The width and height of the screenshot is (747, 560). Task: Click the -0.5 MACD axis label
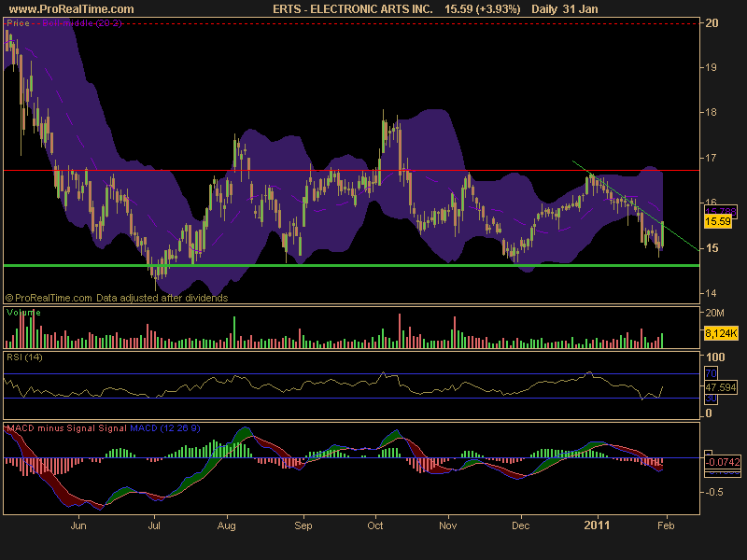click(713, 492)
